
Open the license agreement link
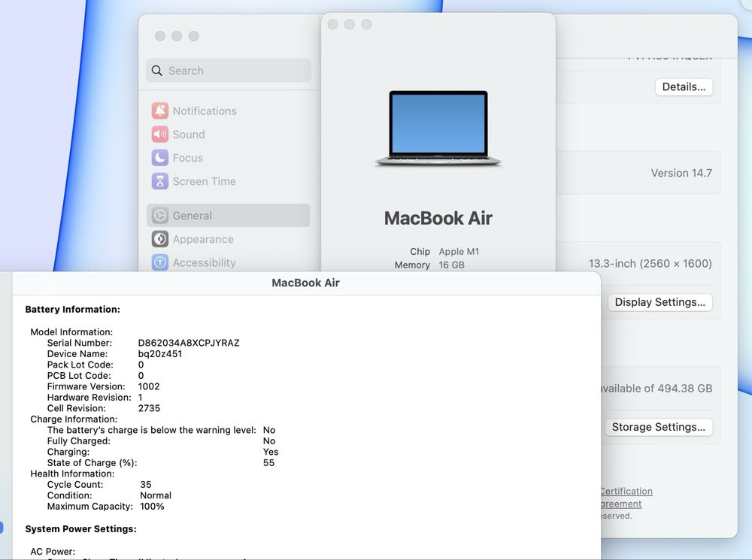(x=621, y=504)
